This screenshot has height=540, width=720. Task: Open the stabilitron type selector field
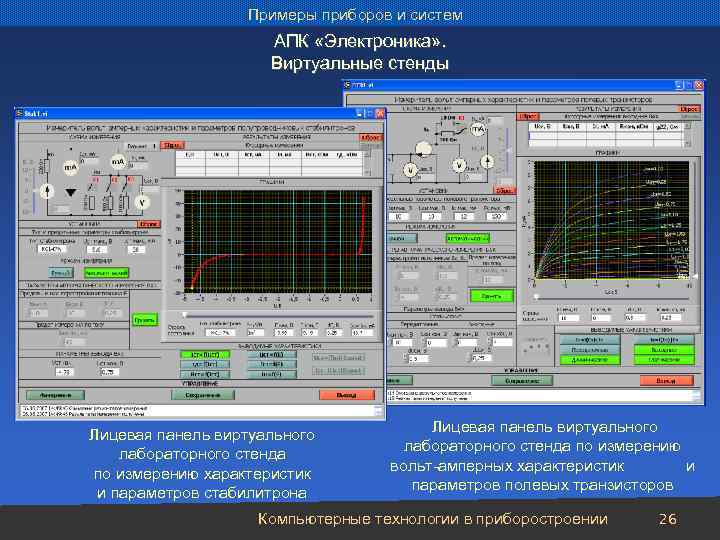(x=51, y=249)
